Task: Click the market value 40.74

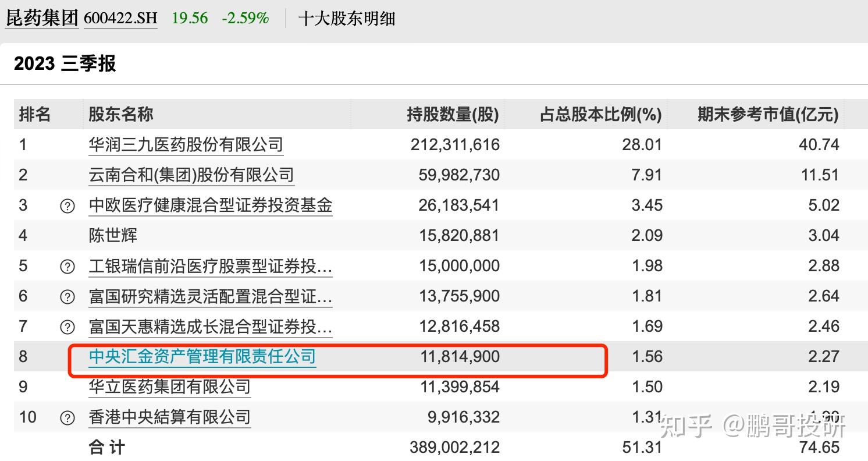Action: pyautogui.click(x=819, y=144)
